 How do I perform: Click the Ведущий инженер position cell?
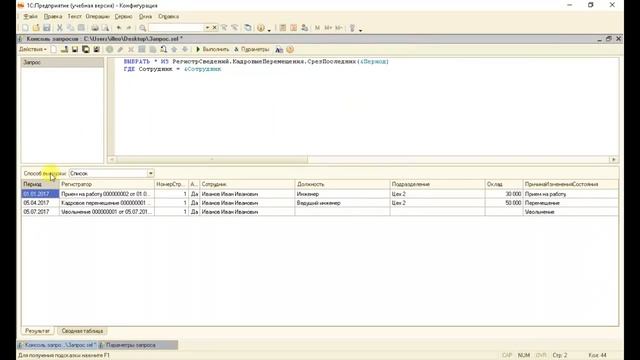342,203
